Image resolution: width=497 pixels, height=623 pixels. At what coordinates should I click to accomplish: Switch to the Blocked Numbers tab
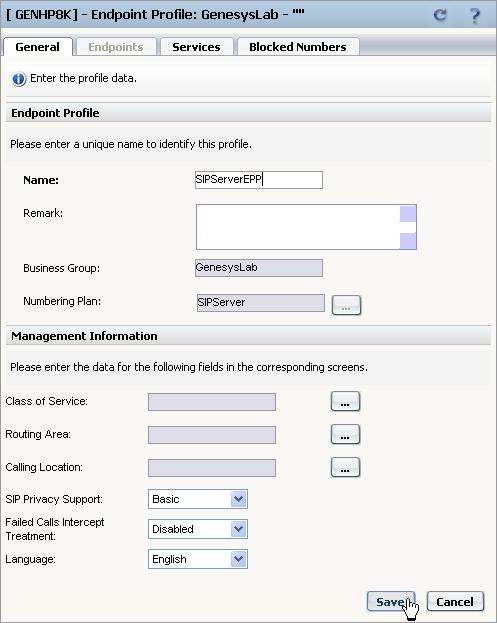(x=298, y=47)
